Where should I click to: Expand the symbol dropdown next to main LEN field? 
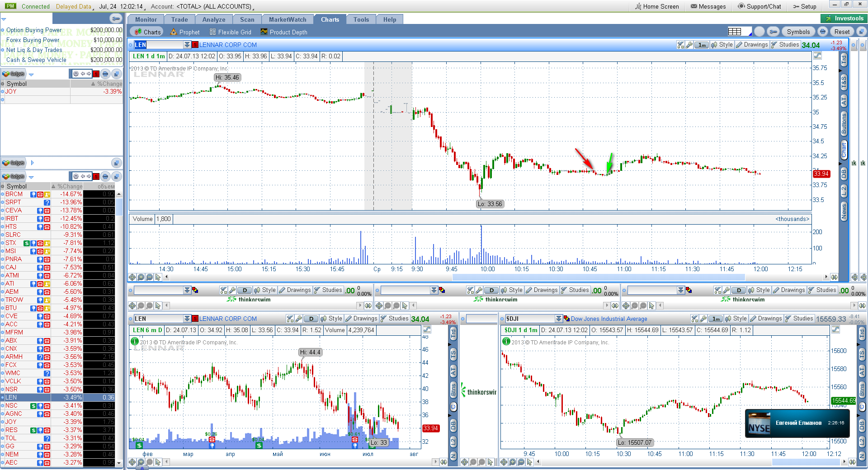(187, 45)
